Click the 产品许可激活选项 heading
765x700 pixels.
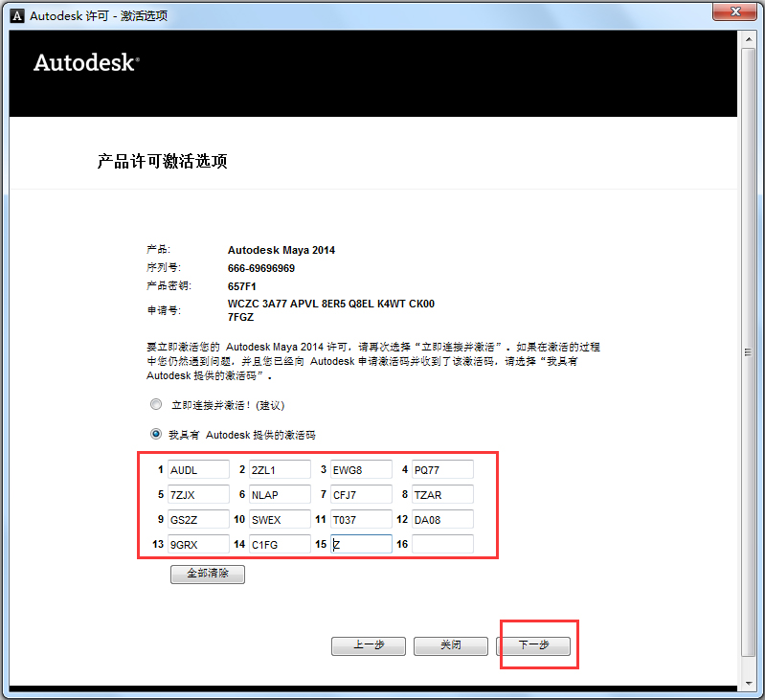pyautogui.click(x=163, y=161)
